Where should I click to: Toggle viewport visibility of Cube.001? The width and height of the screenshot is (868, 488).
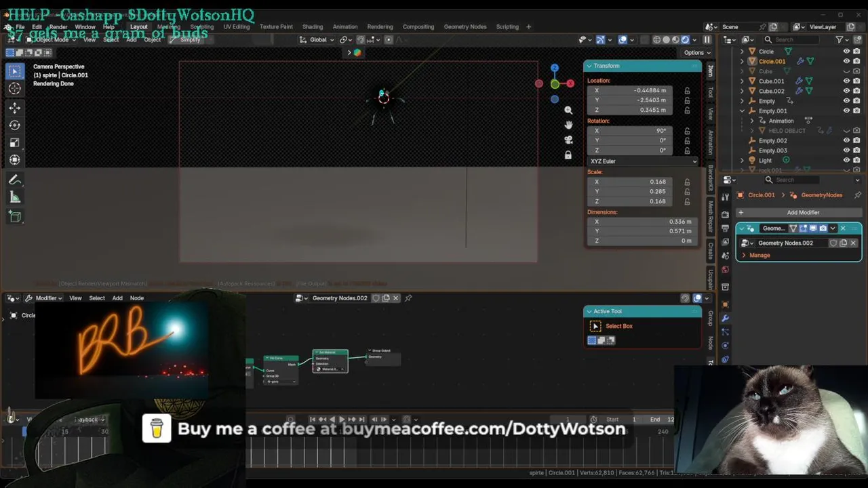click(x=846, y=81)
